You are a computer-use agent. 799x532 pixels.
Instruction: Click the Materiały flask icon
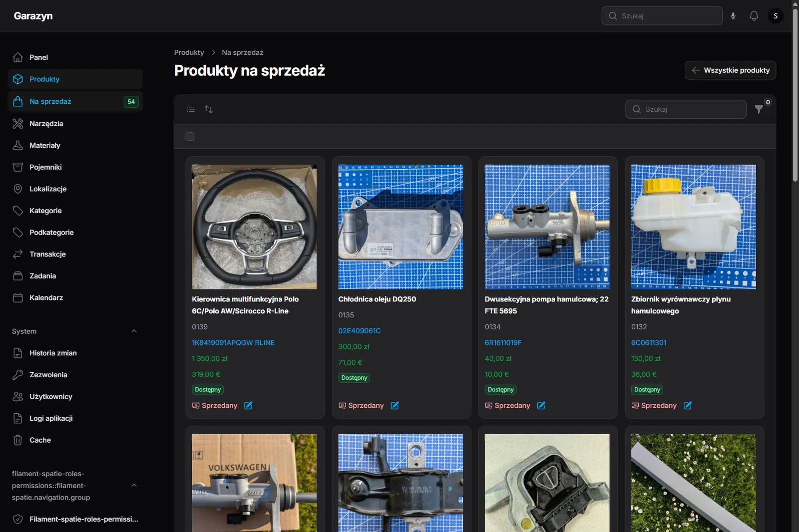pos(18,145)
